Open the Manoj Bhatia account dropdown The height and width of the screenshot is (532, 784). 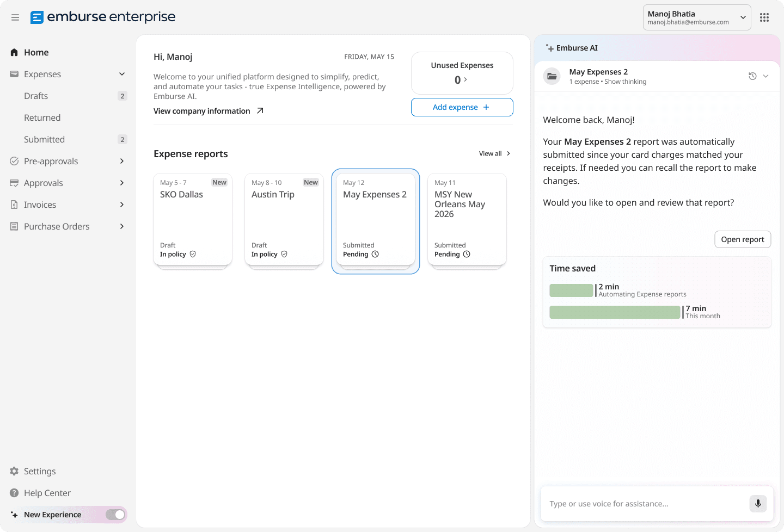coord(697,17)
